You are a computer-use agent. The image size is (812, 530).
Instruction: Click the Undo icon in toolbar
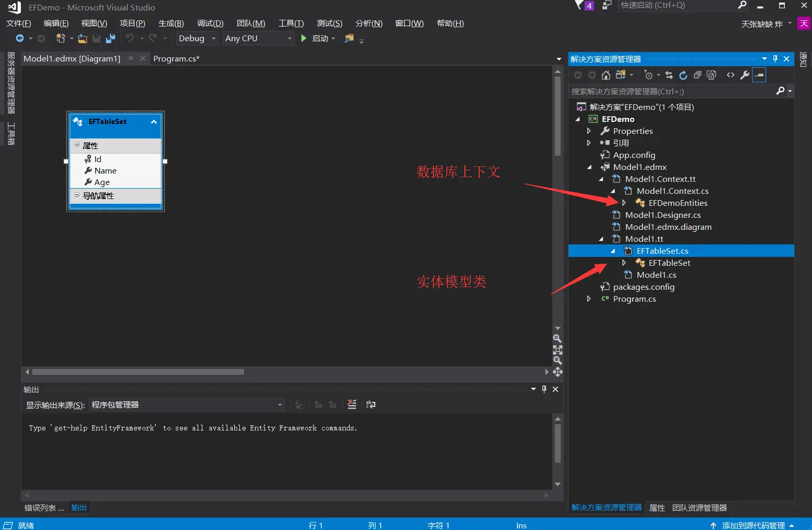(130, 38)
